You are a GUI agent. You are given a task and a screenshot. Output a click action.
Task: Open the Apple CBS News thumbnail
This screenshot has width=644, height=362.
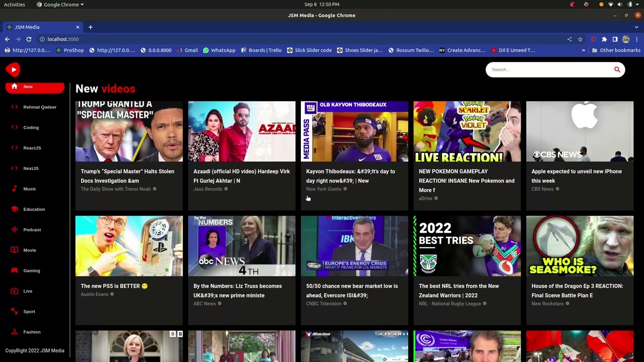click(x=580, y=131)
